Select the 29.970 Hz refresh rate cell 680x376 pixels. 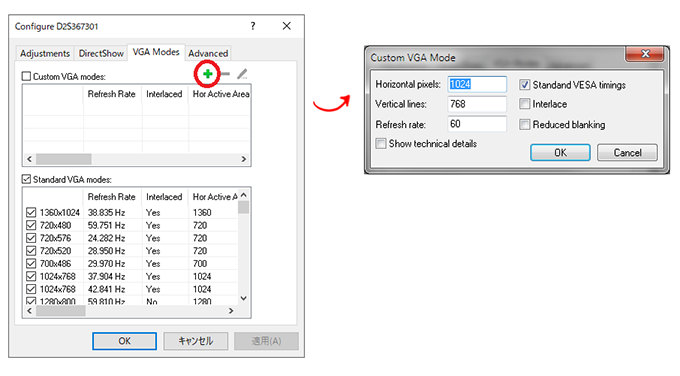point(107,264)
